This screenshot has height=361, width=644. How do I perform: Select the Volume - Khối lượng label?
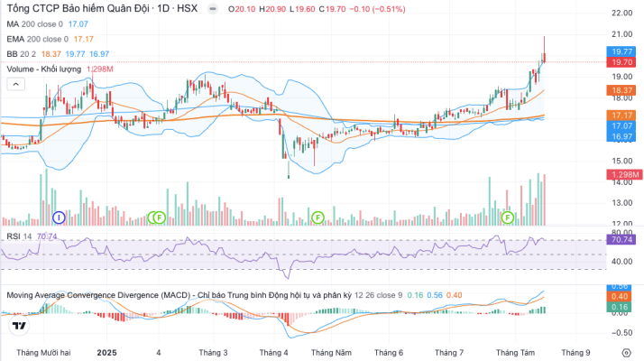44,69
